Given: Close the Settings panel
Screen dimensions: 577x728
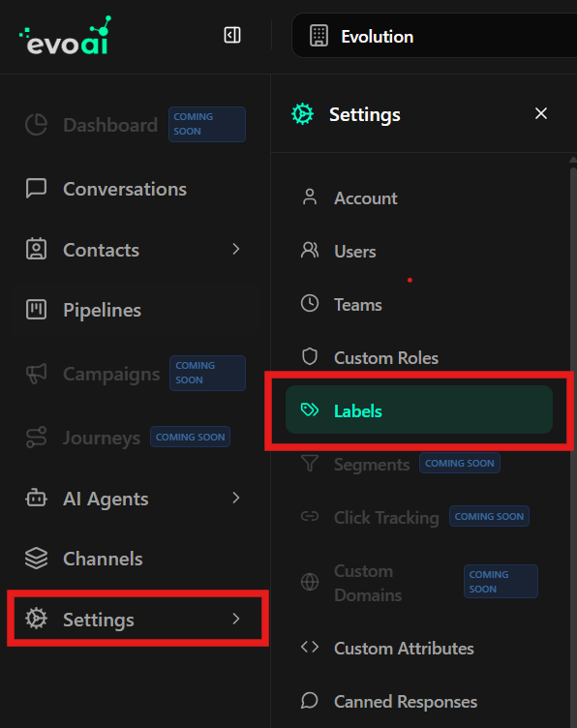Looking at the screenshot, I should (541, 113).
